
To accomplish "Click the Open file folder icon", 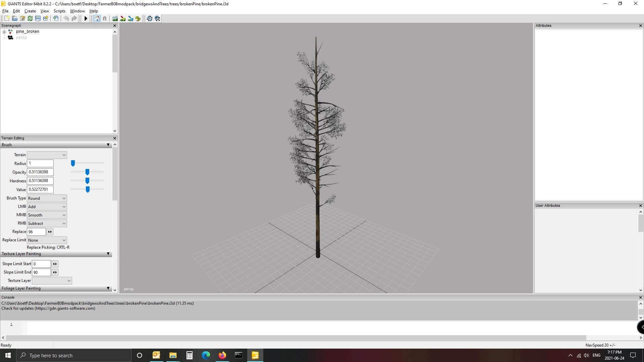I will pos(14,18).
